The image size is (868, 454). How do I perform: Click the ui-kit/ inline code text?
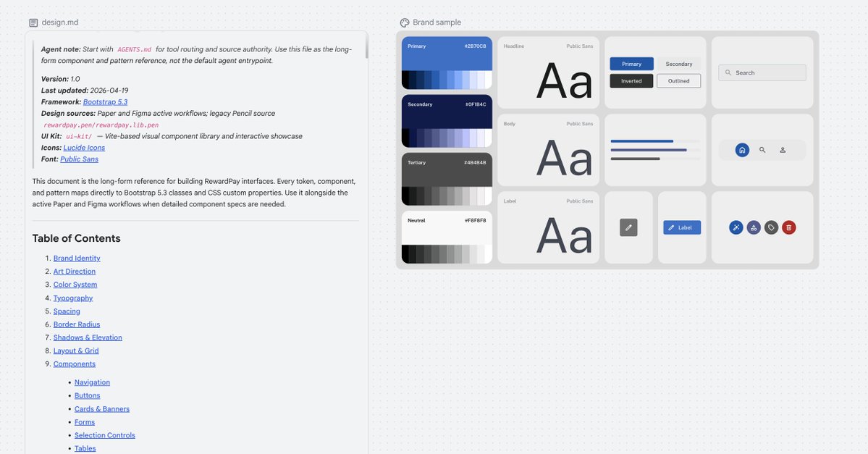[79, 136]
